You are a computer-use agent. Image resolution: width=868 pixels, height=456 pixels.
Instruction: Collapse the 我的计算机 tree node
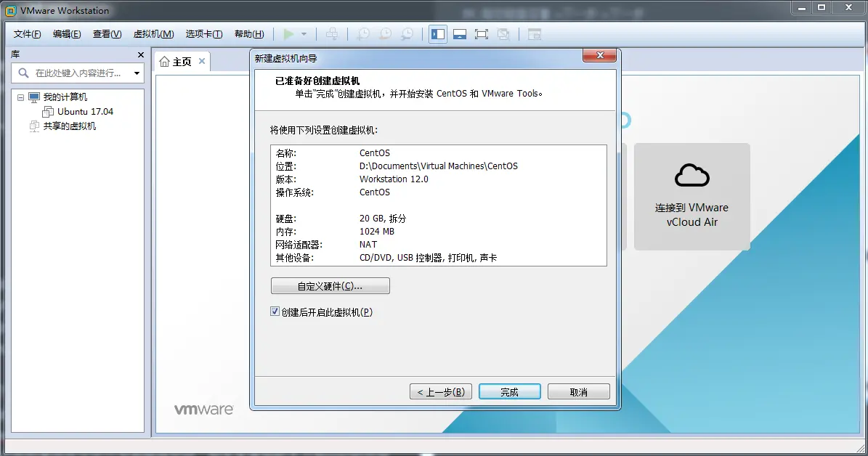pyautogui.click(x=20, y=97)
